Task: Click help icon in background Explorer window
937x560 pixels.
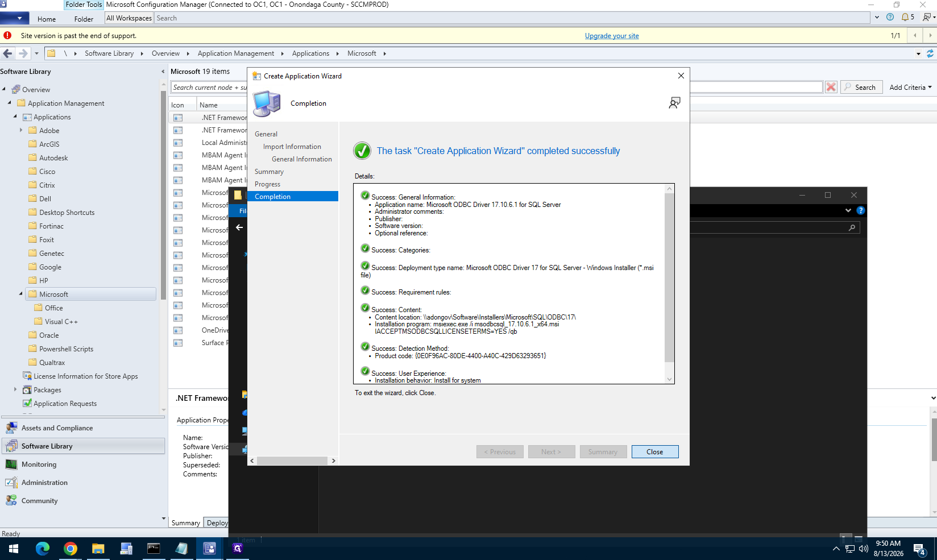Action: tap(861, 210)
